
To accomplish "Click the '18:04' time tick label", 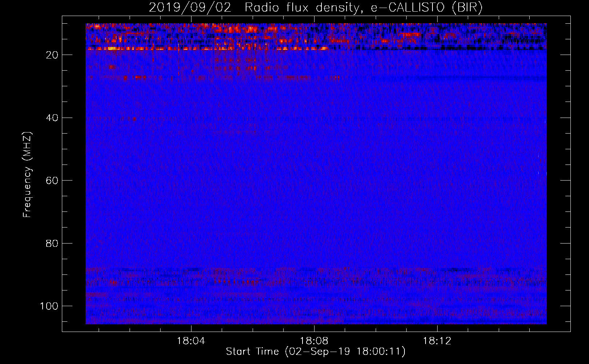I will [x=191, y=341].
